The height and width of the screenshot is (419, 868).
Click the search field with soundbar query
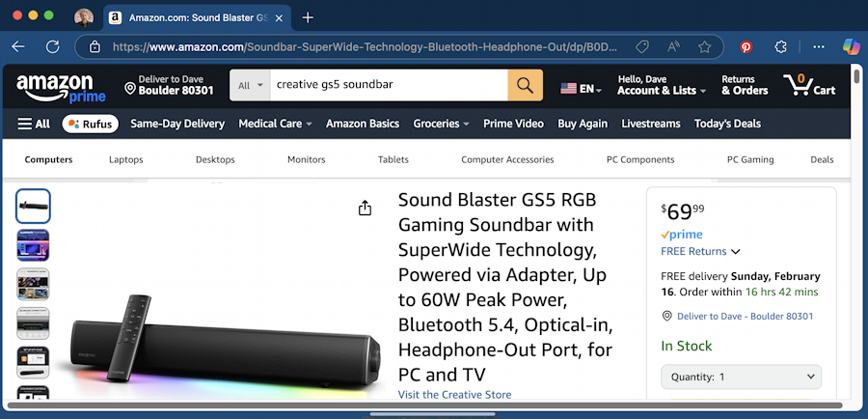coord(389,85)
